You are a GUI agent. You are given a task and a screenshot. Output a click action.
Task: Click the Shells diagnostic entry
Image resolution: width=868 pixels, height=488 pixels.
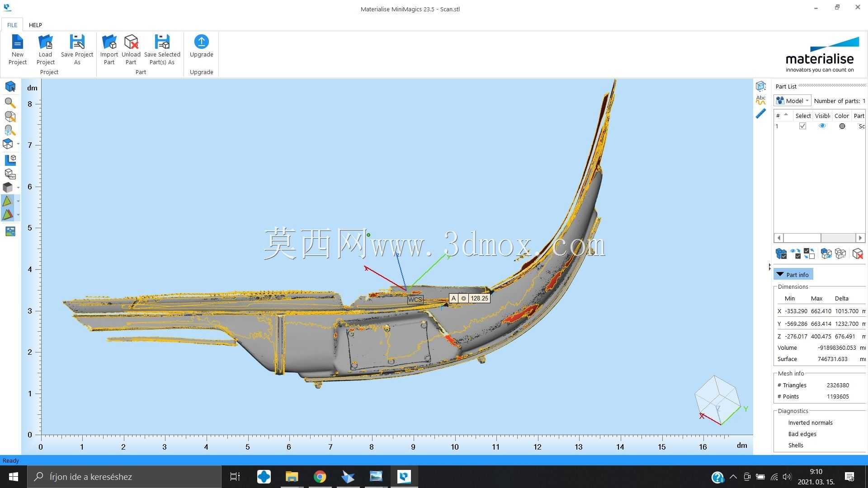point(796,445)
